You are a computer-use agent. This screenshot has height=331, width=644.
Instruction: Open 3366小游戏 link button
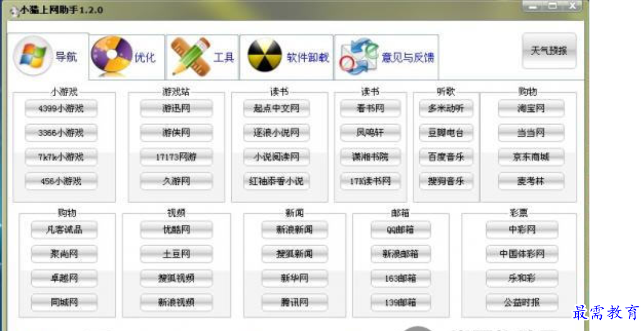coord(61,133)
